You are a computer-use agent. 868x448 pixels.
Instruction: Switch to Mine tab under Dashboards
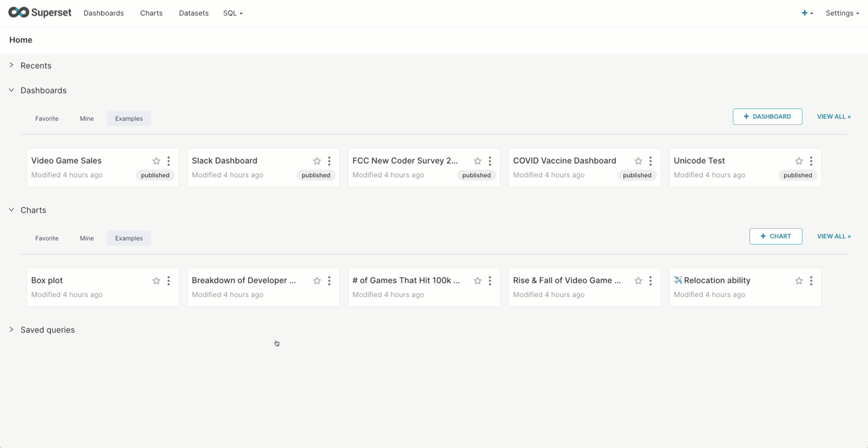87,119
